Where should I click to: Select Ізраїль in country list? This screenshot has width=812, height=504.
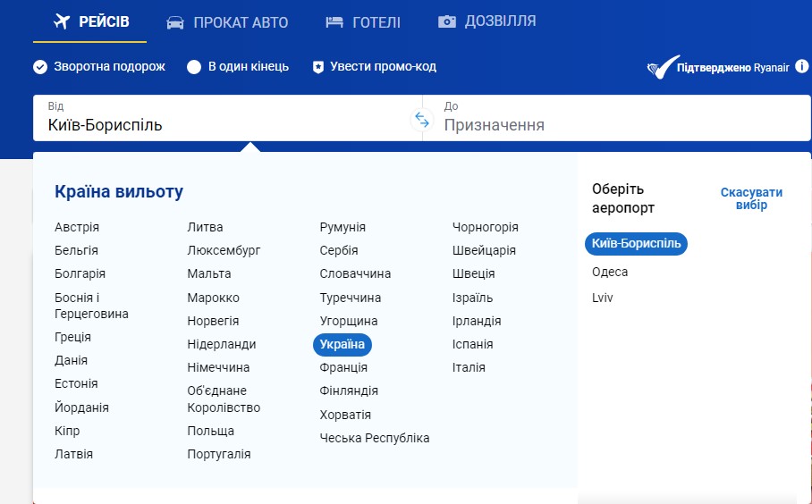click(472, 298)
